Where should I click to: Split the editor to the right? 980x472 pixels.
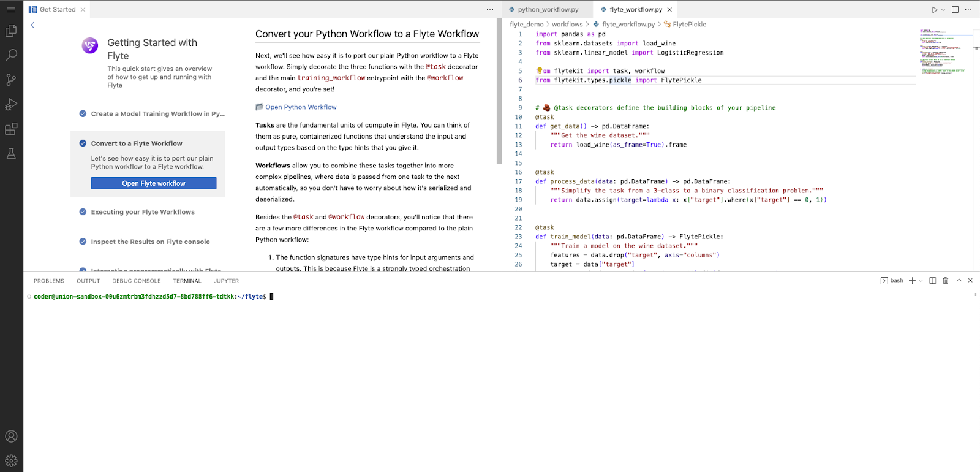pyautogui.click(x=955, y=10)
